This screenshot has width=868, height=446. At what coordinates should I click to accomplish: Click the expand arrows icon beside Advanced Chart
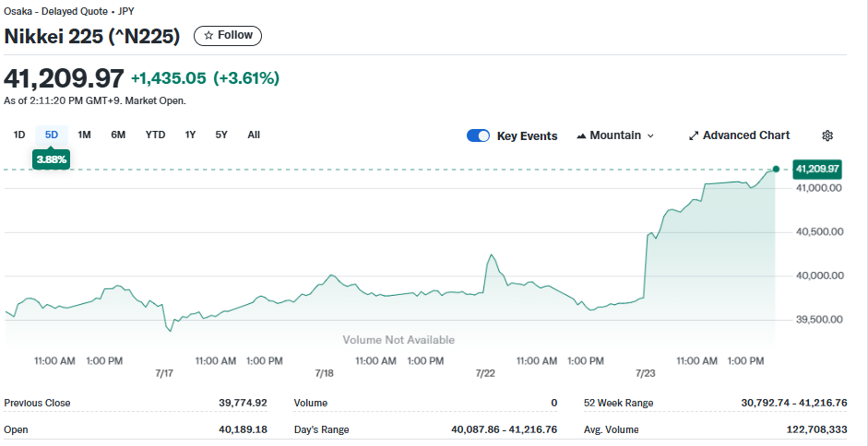[694, 135]
